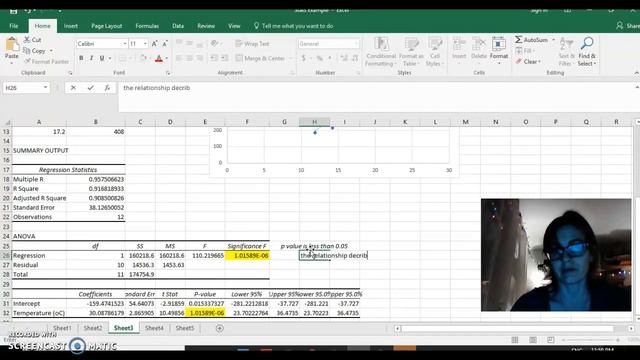Click the Name Box showing H26

click(22, 88)
